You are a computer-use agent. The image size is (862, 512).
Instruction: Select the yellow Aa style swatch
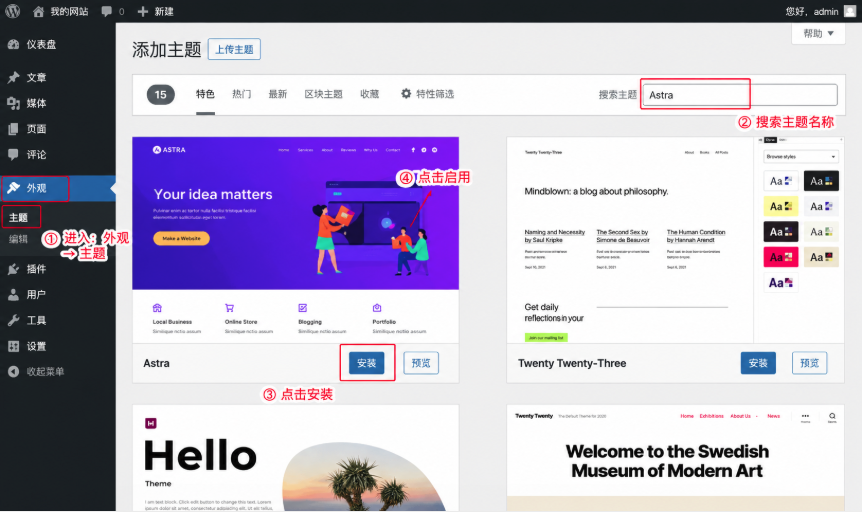tap(781, 206)
